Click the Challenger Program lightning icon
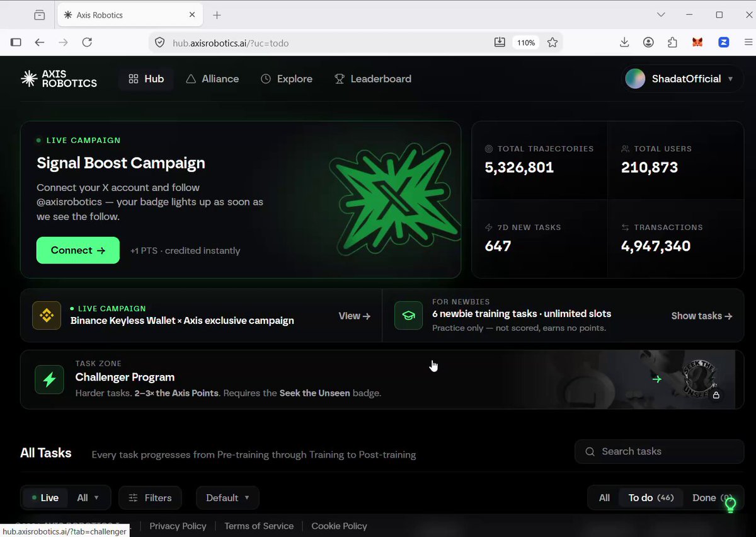 pos(49,379)
